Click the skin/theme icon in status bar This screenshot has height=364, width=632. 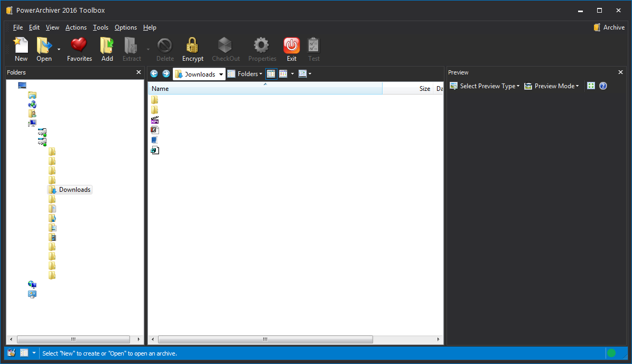click(x=11, y=352)
